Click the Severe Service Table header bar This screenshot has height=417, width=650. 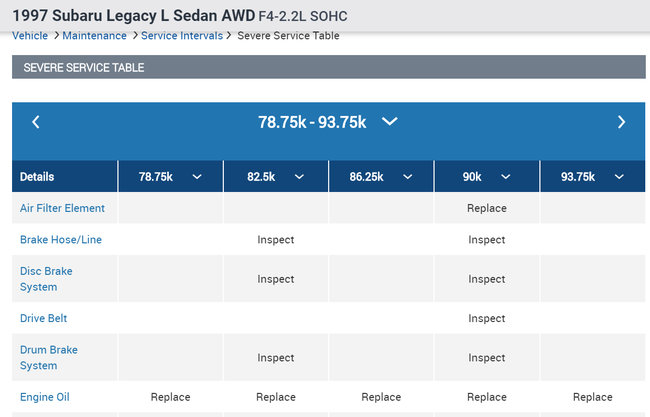click(x=328, y=68)
